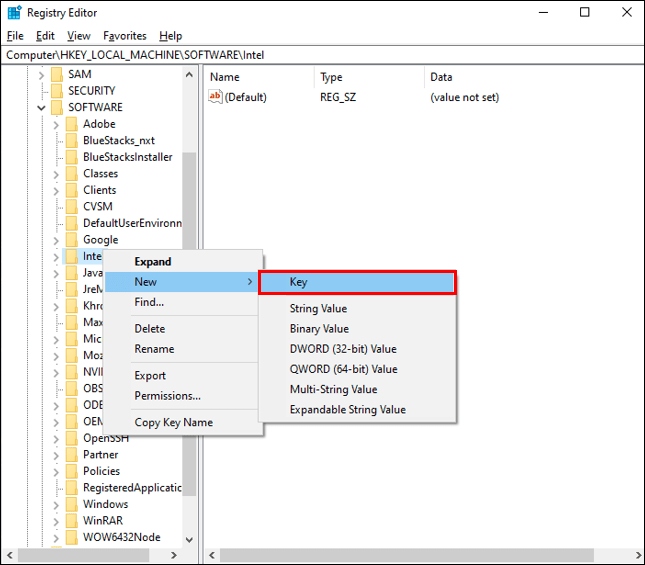Click values pane horizontal scroll left arrow

click(x=212, y=556)
